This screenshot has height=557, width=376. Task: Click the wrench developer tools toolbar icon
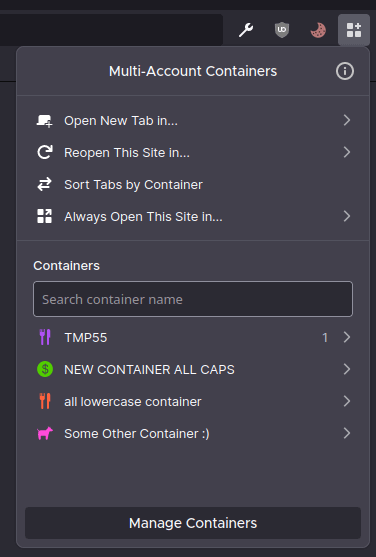[246, 30]
